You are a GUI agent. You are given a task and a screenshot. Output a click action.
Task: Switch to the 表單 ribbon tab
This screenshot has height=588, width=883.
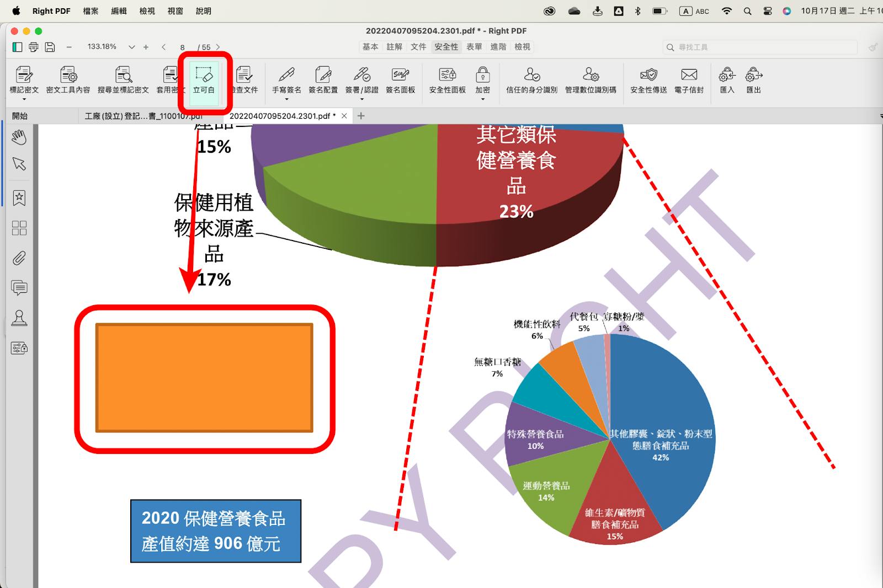[x=474, y=47]
